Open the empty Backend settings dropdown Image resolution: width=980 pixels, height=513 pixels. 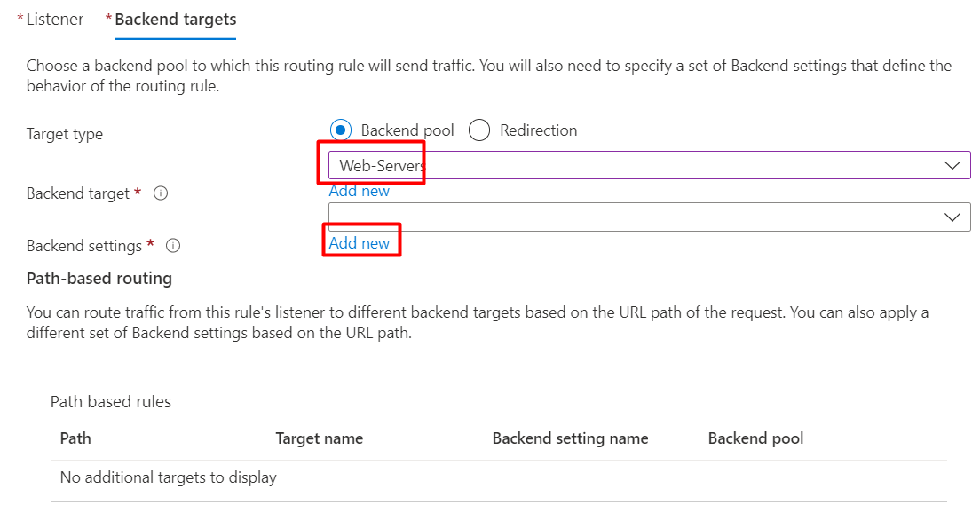click(650, 217)
